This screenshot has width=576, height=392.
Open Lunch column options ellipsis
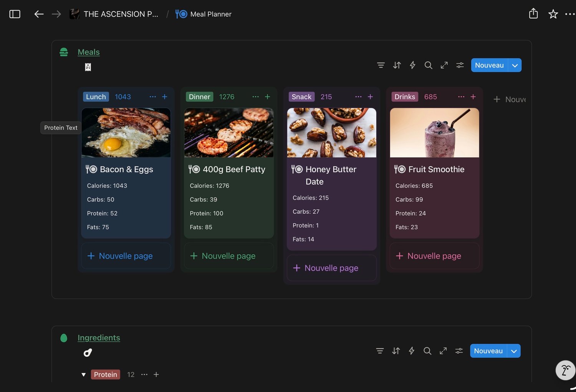coord(153,97)
